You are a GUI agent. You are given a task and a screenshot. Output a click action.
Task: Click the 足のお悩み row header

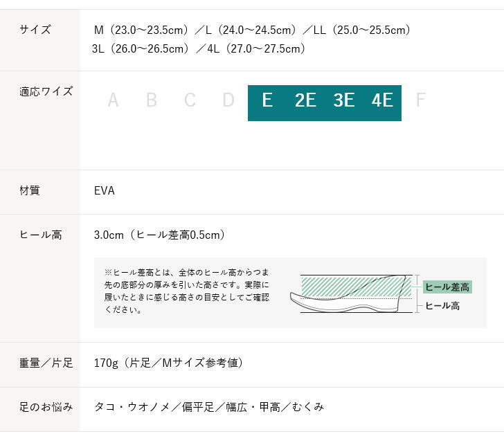[46, 407]
